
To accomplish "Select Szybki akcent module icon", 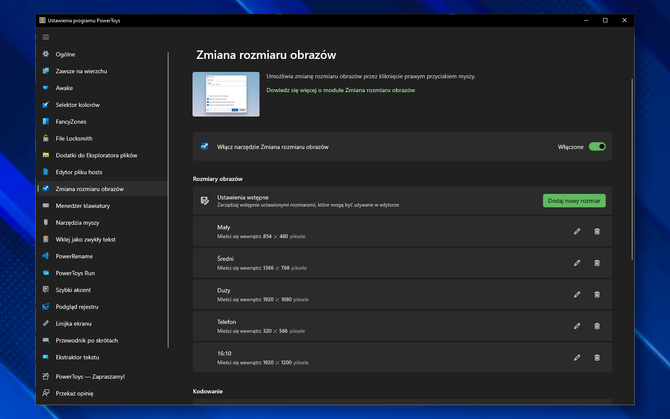I will pyautogui.click(x=46, y=290).
